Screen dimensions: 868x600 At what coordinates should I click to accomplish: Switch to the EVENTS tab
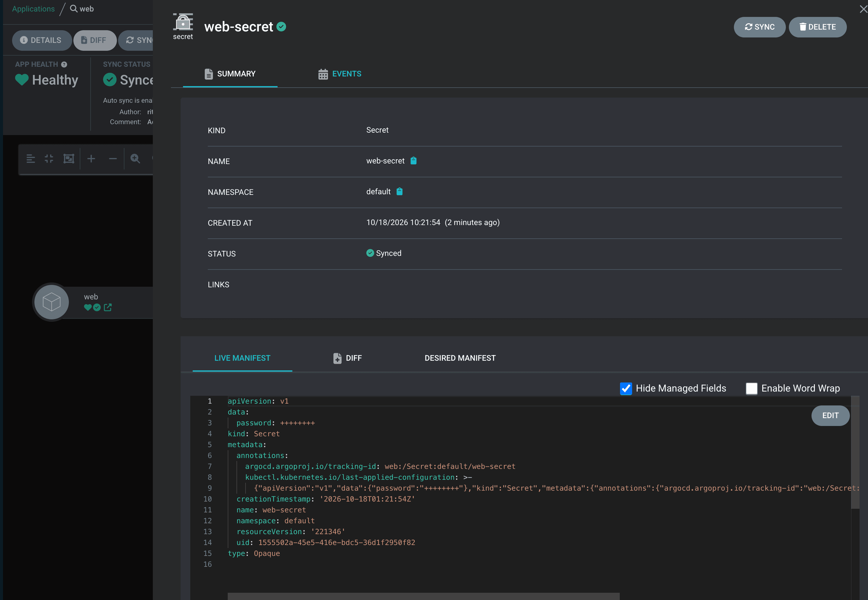(x=340, y=74)
